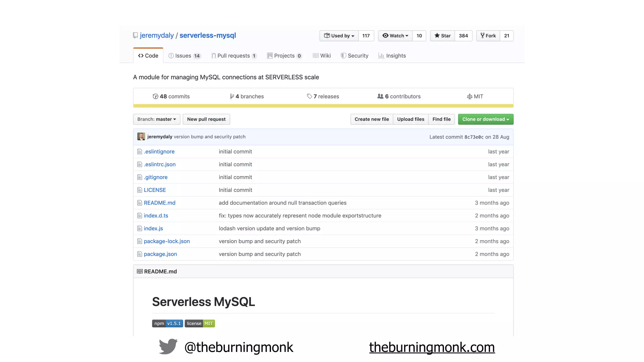Click the language color bar

click(323, 106)
